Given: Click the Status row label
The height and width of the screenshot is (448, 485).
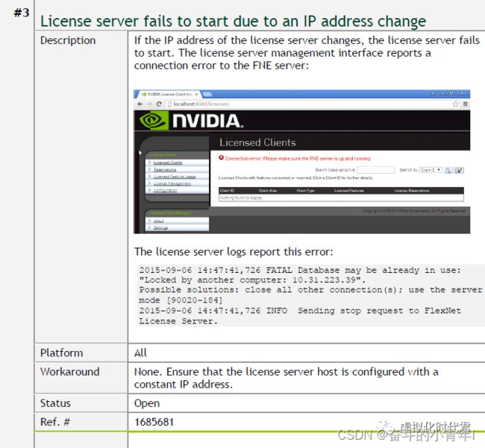Looking at the screenshot, I should point(55,403).
